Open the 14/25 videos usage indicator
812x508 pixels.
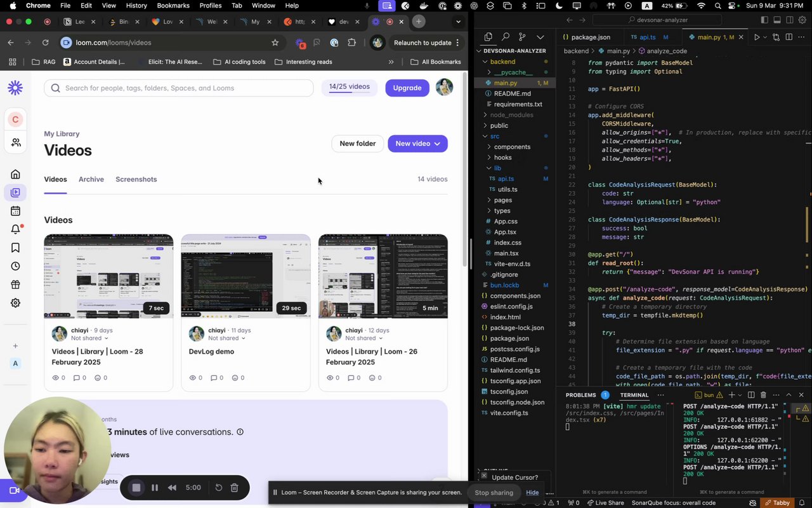point(350,87)
